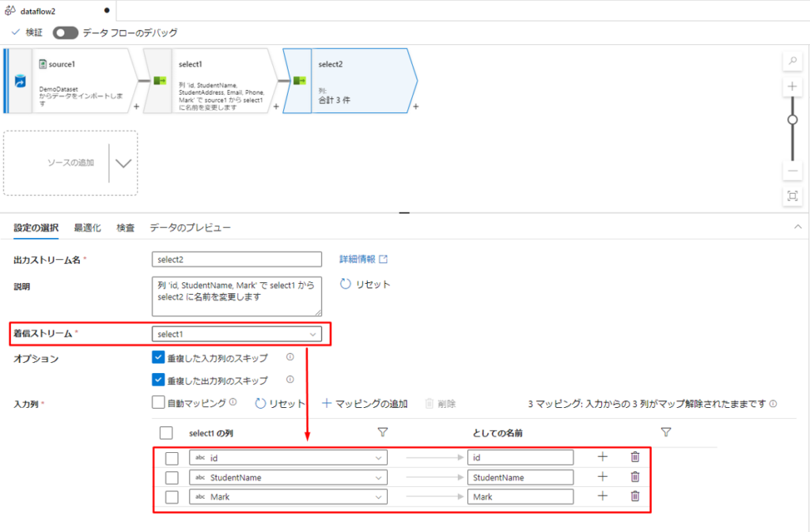This screenshot has height=532, width=810.
Task: Collapse the settings panel chevron
Action: [x=798, y=227]
